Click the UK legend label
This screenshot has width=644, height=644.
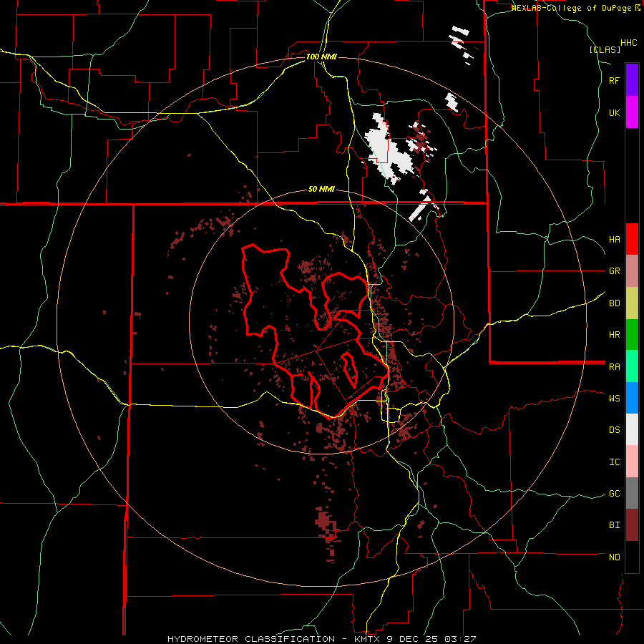[615, 112]
